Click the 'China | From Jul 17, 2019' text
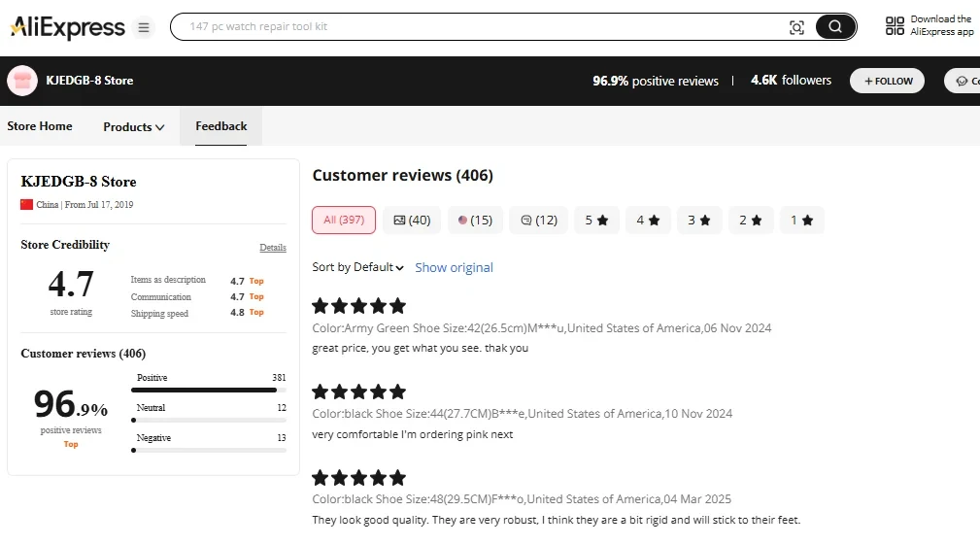Image resolution: width=980 pixels, height=545 pixels. click(x=84, y=204)
